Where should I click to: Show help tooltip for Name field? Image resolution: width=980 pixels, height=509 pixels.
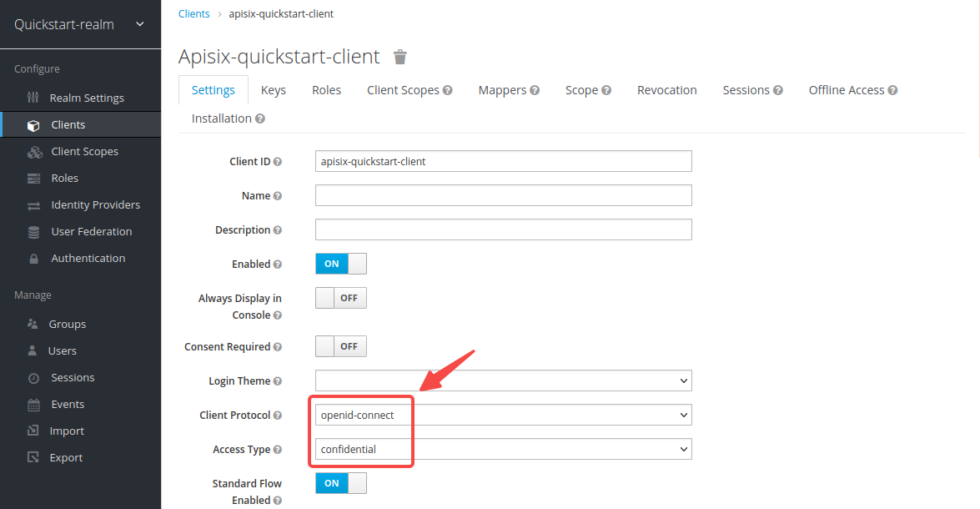[x=278, y=196]
